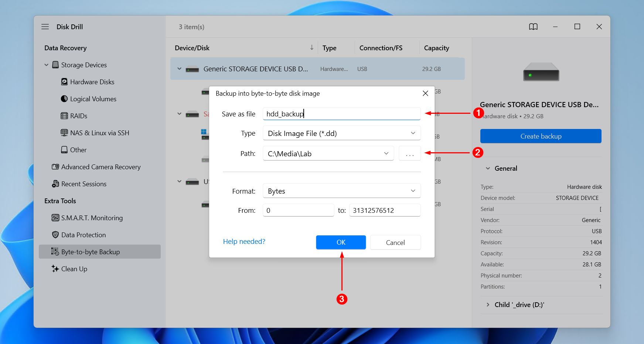Select RAIDs in the sidebar
Viewport: 644px width, 344px height.
point(79,116)
